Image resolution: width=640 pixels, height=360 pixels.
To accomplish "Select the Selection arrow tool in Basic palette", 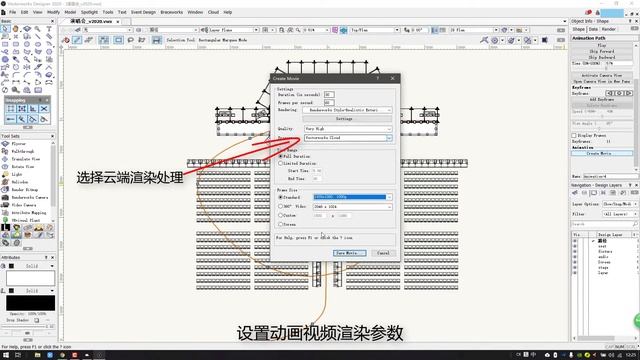I will click(x=5, y=29).
